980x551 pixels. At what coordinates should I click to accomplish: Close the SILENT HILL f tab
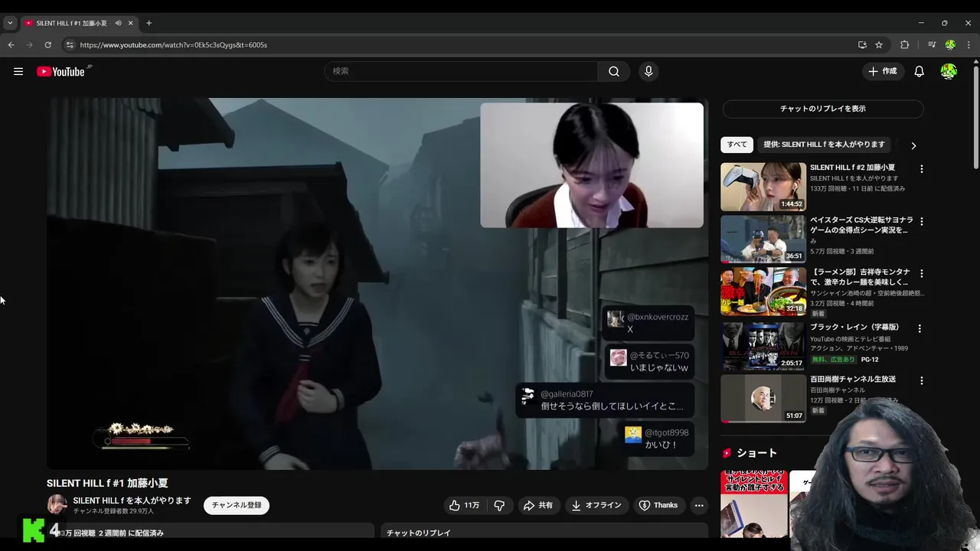coord(130,23)
